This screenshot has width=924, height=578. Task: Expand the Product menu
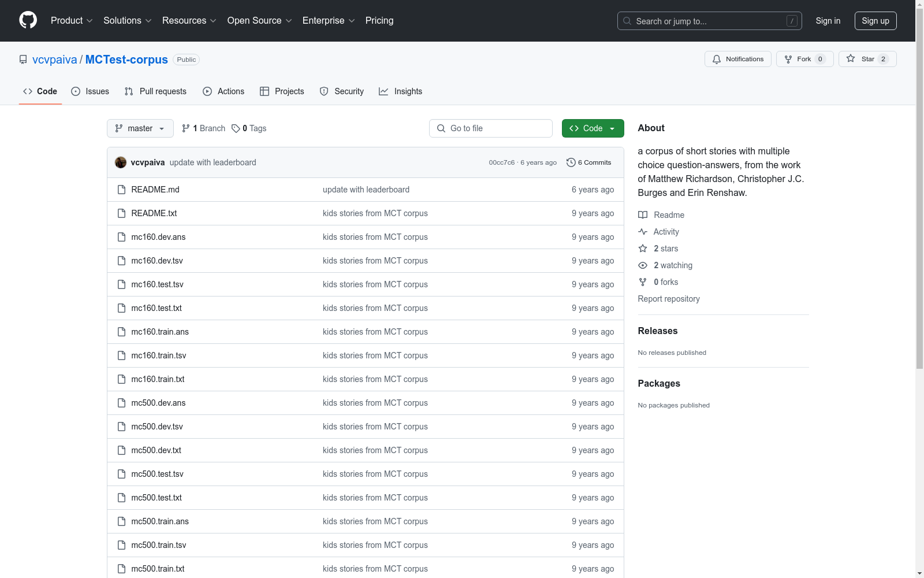point(72,20)
